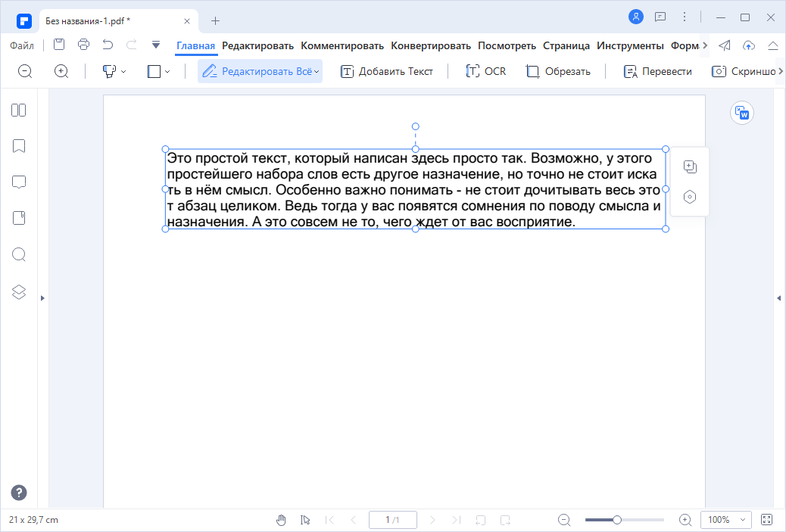
Task: Open the Файл menu
Action: 22,45
